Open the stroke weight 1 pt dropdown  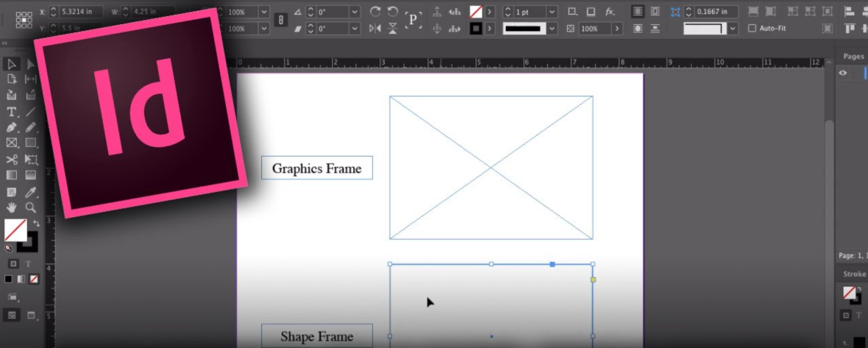552,11
